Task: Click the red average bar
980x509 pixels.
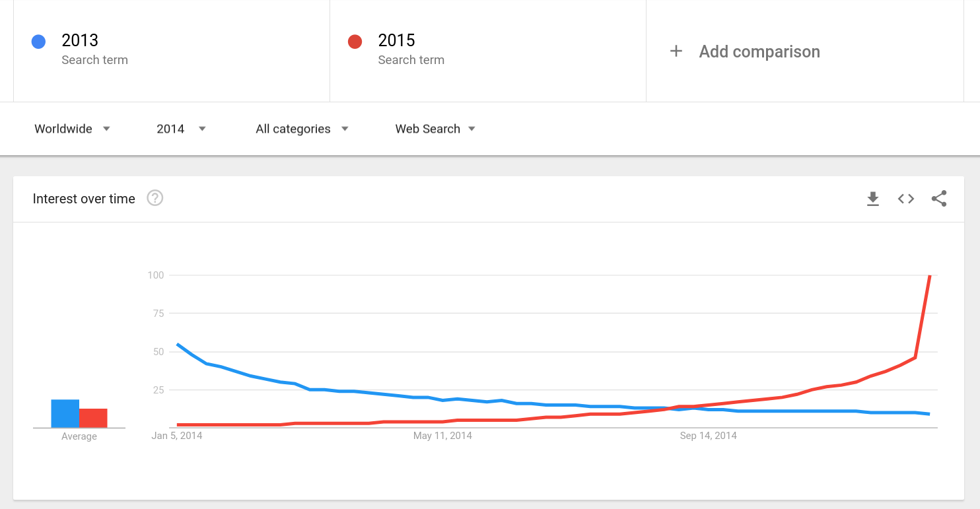Action: tap(93, 419)
